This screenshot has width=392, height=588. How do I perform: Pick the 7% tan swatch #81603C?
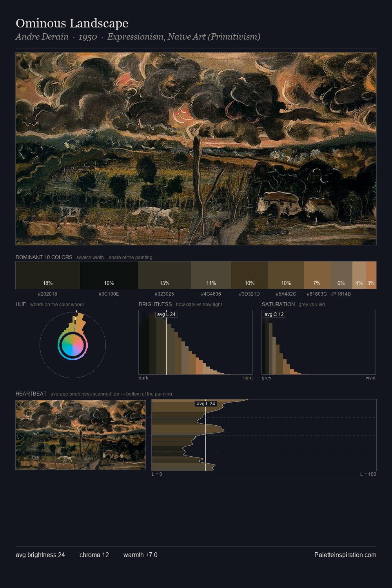tap(317, 275)
